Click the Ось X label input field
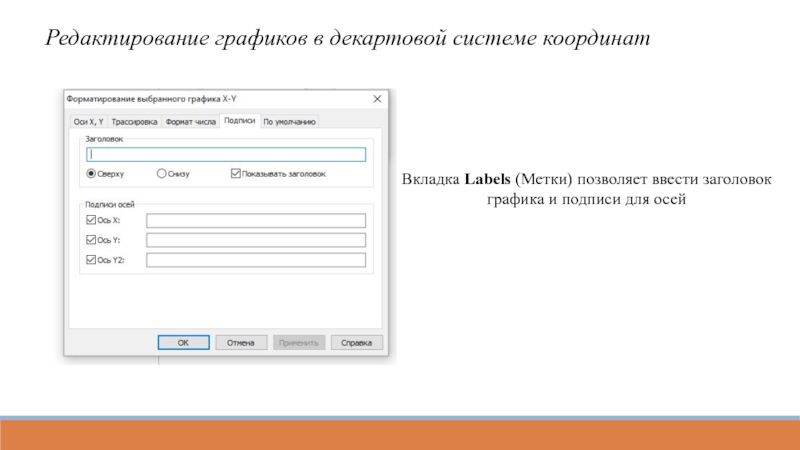Screen dimensions: 800x450 tap(256, 220)
